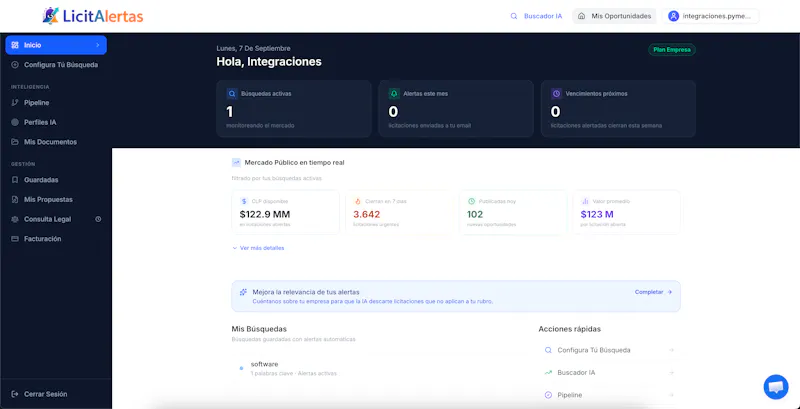Click the clock icon in Vencimientos próximos card
This screenshot has width=800, height=409.
(x=556, y=94)
